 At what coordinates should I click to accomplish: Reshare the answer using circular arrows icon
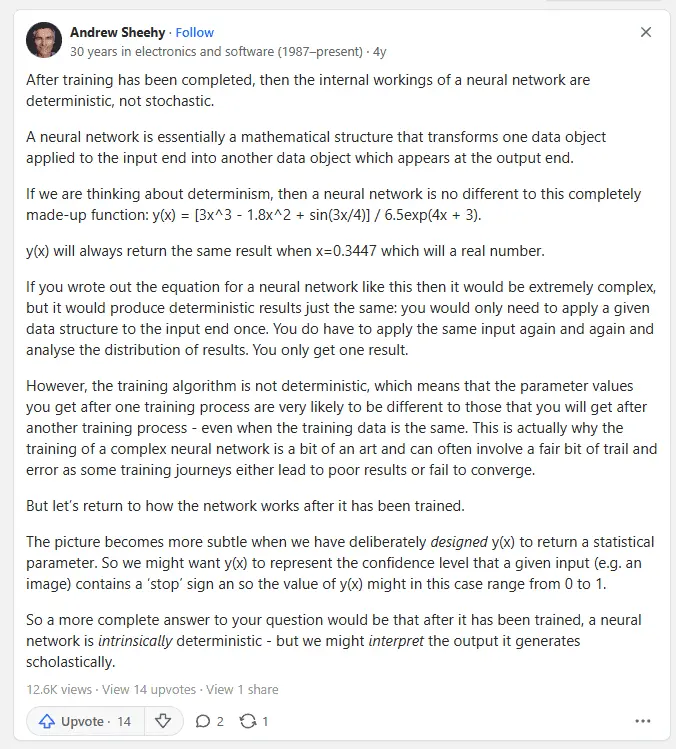pos(254,721)
